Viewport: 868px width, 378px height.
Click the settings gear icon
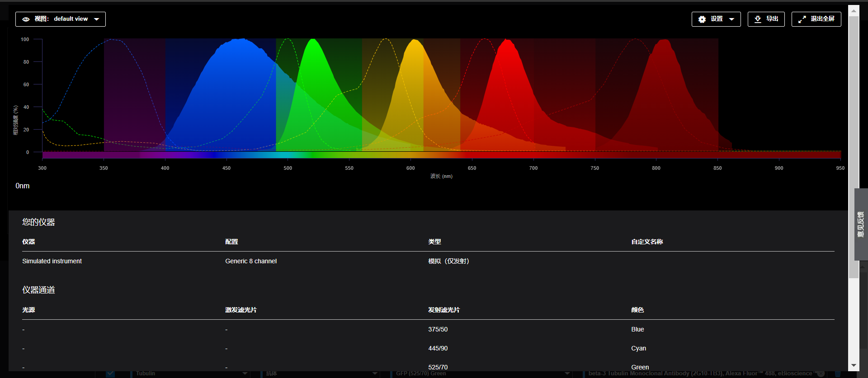pyautogui.click(x=702, y=19)
